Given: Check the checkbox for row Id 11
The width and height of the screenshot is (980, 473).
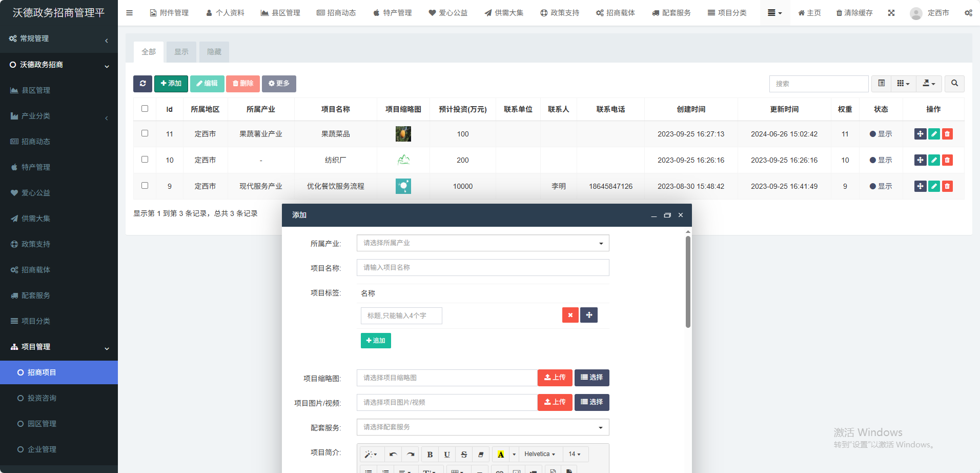Looking at the screenshot, I should click(145, 133).
